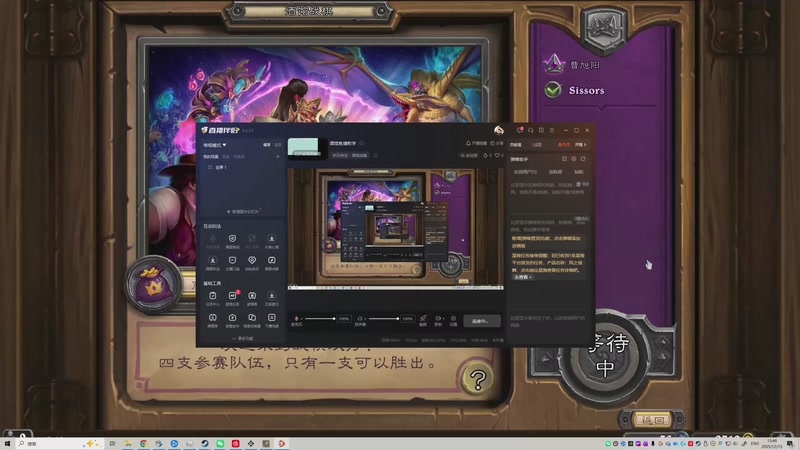
Task: Open Chrome from the taskbar
Action: [143, 444]
